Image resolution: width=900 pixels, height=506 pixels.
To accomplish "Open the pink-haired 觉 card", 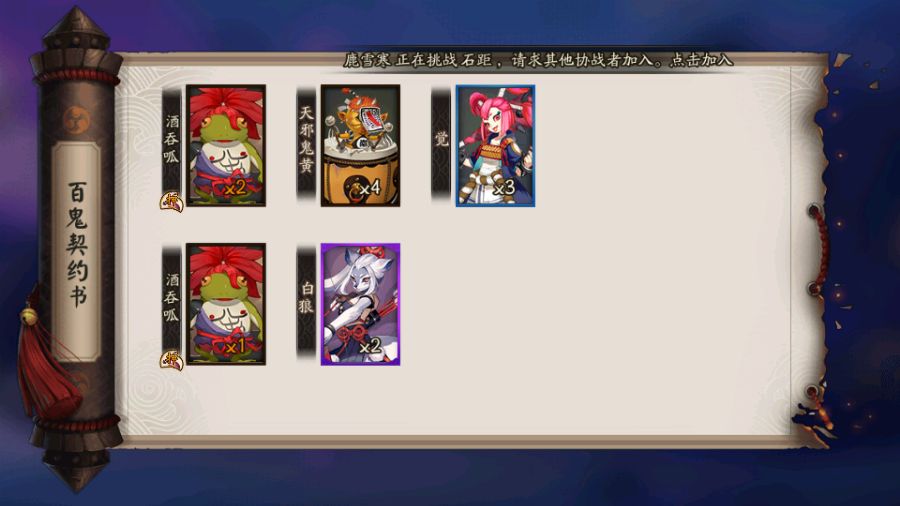I will point(495,146).
